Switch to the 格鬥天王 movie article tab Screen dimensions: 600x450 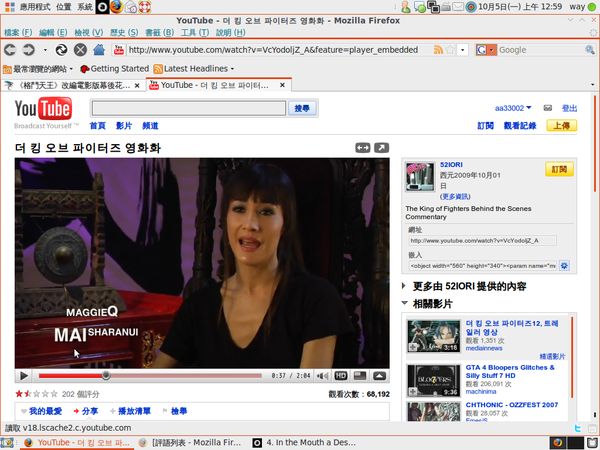(73, 85)
